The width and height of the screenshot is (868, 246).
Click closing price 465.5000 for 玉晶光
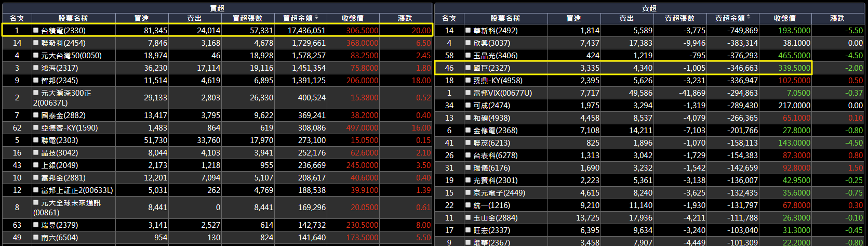pyautogui.click(x=794, y=56)
